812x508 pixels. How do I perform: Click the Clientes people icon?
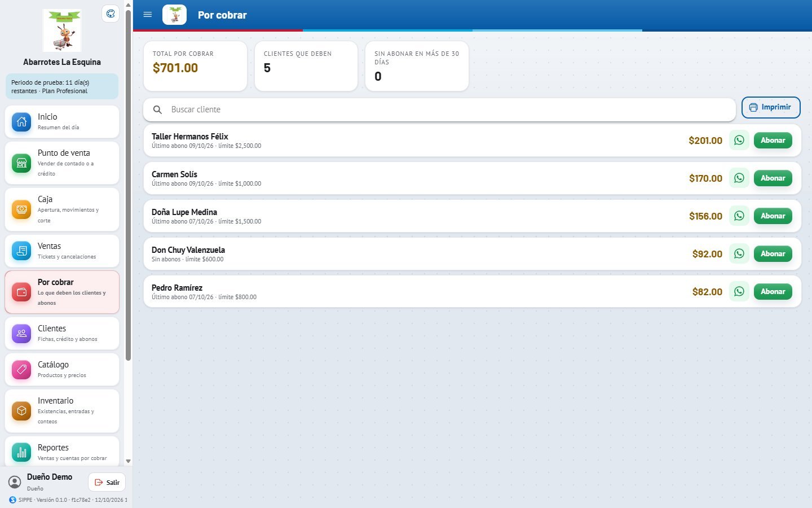click(21, 334)
